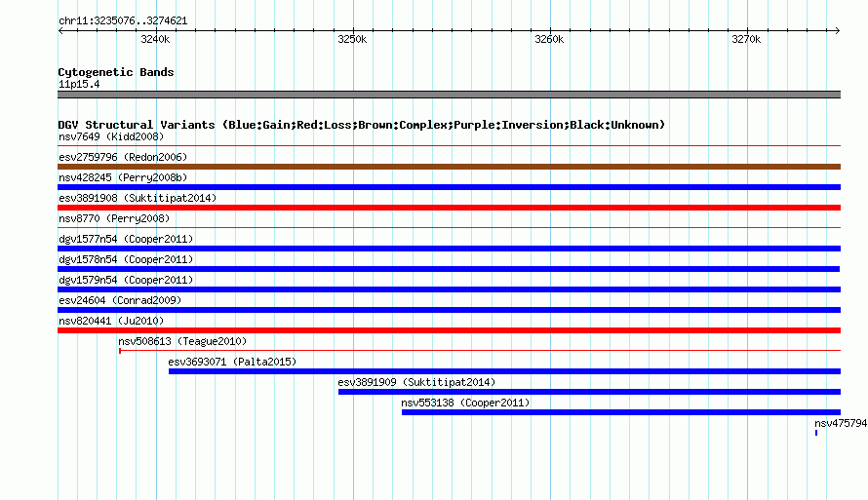This screenshot has height=500, width=868.
Task: Select the tiny blue nsv475794 variant mark
Action: pyautogui.click(x=816, y=433)
